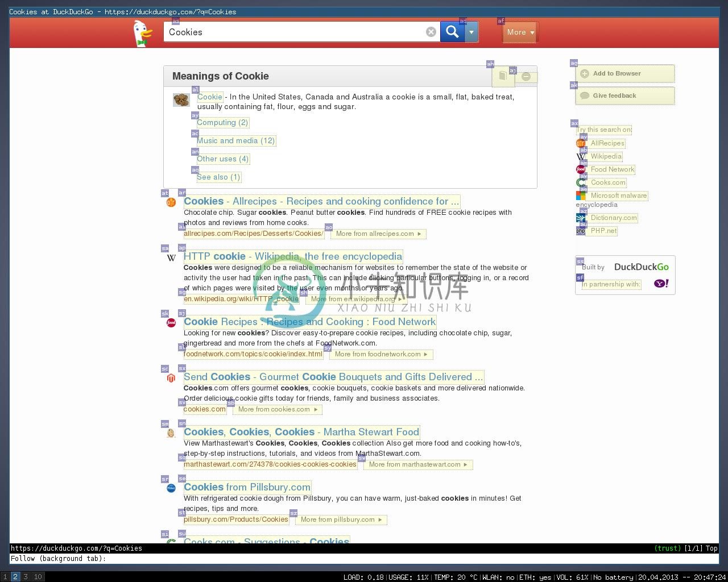Click the Food Network favicon beside the Cookie Recipes result
Image resolution: width=728 pixels, height=582 pixels.
point(171,323)
